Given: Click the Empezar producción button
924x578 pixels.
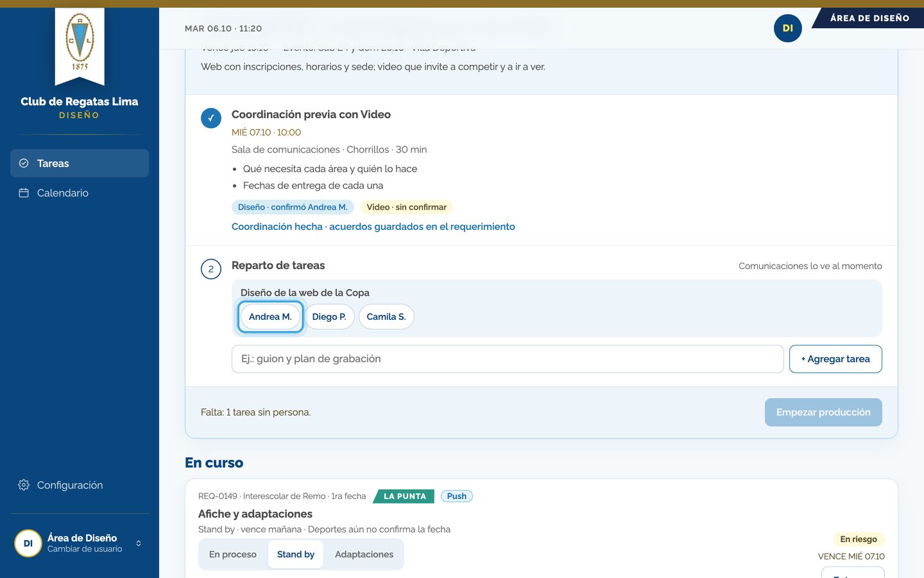Looking at the screenshot, I should click(823, 412).
